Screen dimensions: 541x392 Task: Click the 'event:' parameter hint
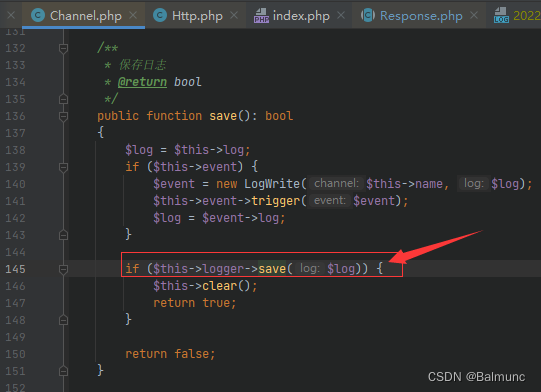click(x=329, y=200)
